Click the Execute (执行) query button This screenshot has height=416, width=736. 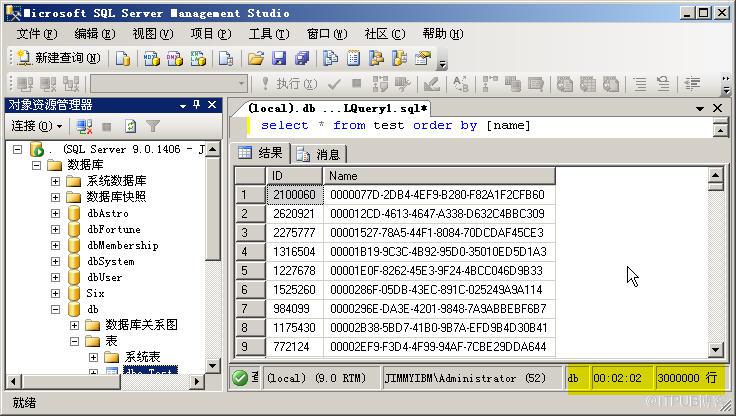click(x=289, y=84)
